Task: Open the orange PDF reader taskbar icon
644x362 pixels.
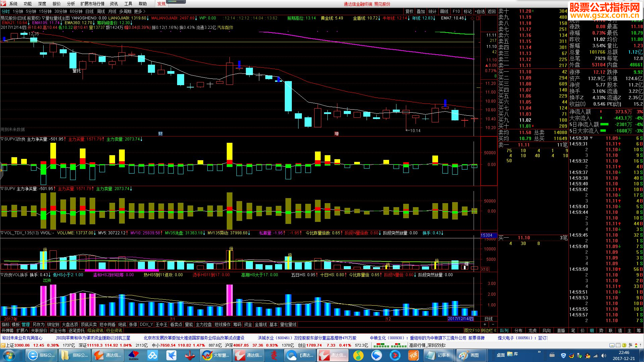Action: tap(414, 355)
